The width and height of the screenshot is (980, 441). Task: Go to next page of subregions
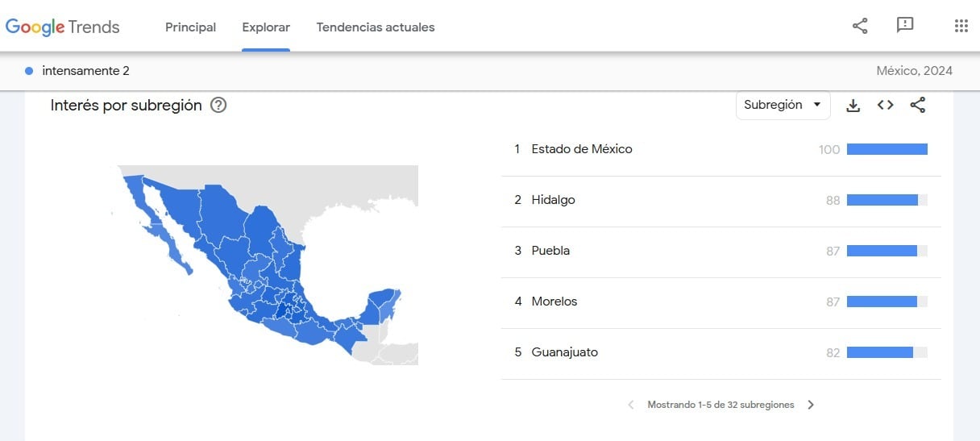point(811,405)
